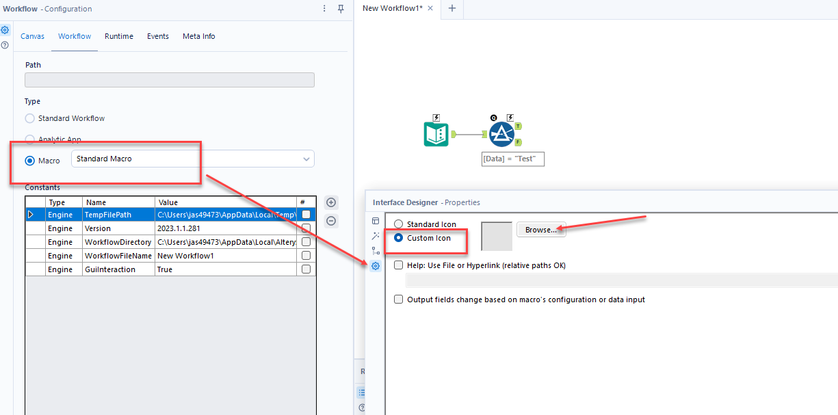Tick the checkbox in the TempFilePath row

306,214
